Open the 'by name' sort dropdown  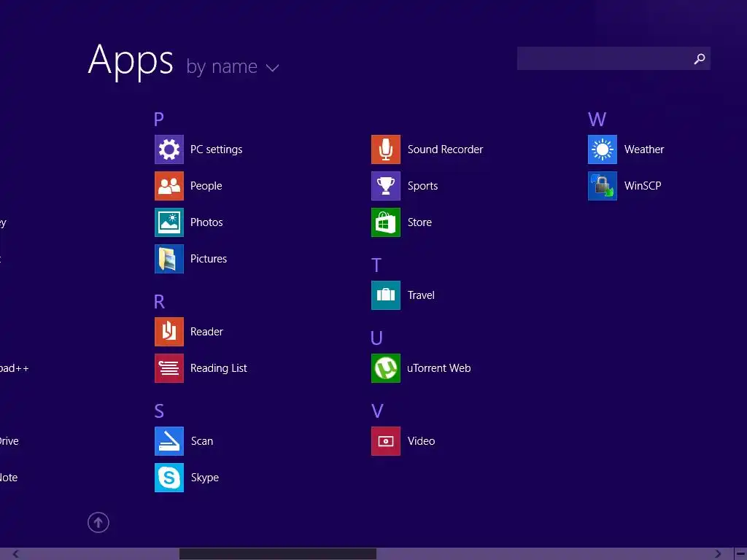(232, 66)
